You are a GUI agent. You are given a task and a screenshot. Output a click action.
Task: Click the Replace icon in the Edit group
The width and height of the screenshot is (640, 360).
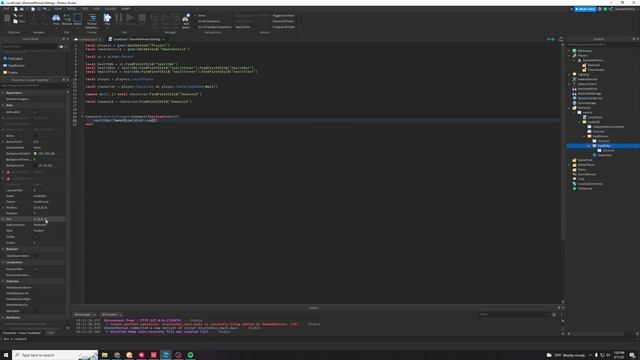click(67, 18)
